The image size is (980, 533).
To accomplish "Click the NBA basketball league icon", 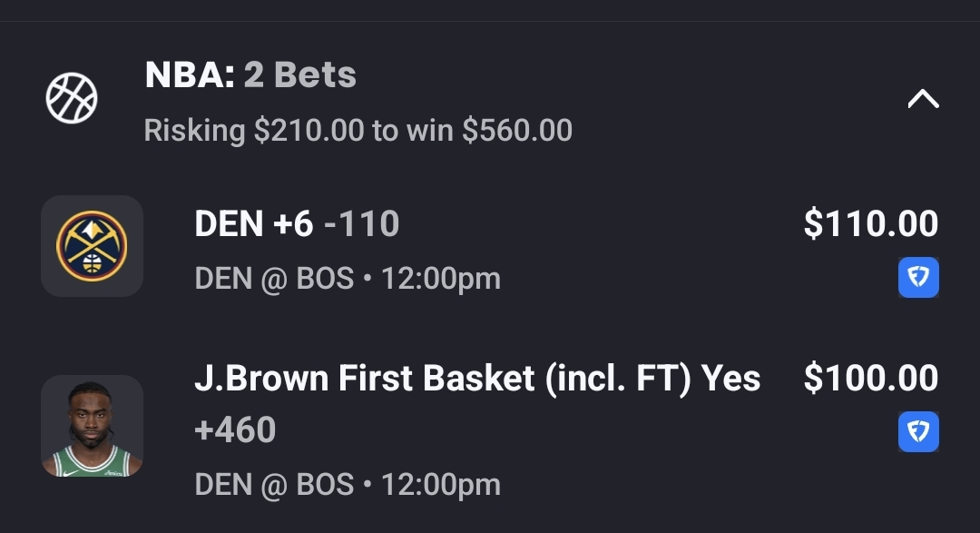I will click(72, 98).
